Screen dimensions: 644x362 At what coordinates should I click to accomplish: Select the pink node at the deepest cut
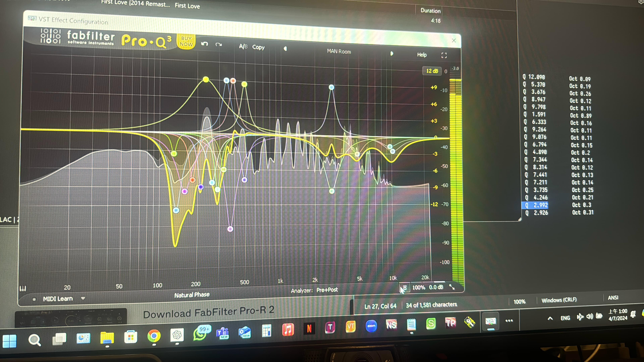point(230,229)
